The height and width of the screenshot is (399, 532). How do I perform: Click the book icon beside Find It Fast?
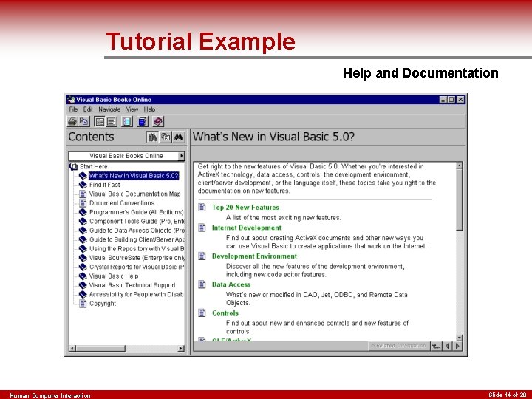point(83,185)
